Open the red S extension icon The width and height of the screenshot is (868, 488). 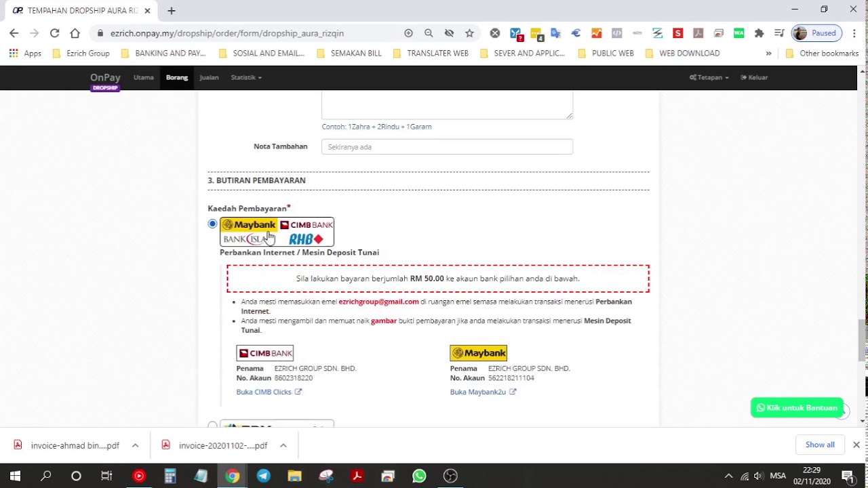[677, 33]
